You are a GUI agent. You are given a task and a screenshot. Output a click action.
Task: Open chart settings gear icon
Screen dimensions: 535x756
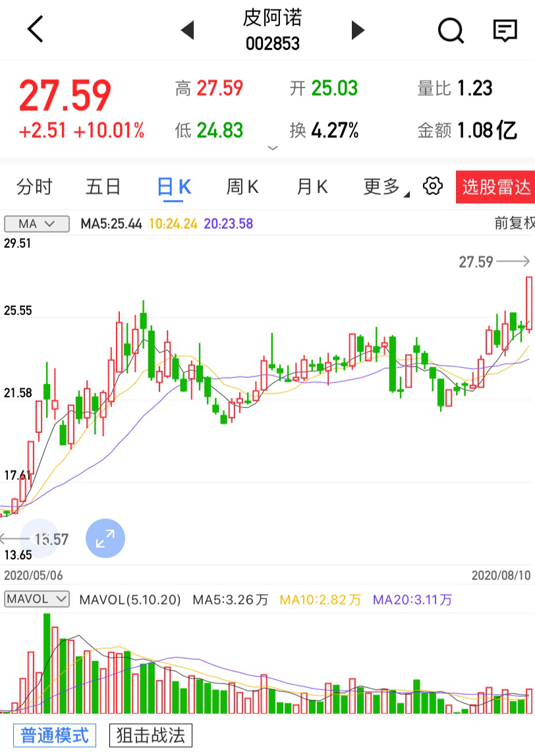432,187
